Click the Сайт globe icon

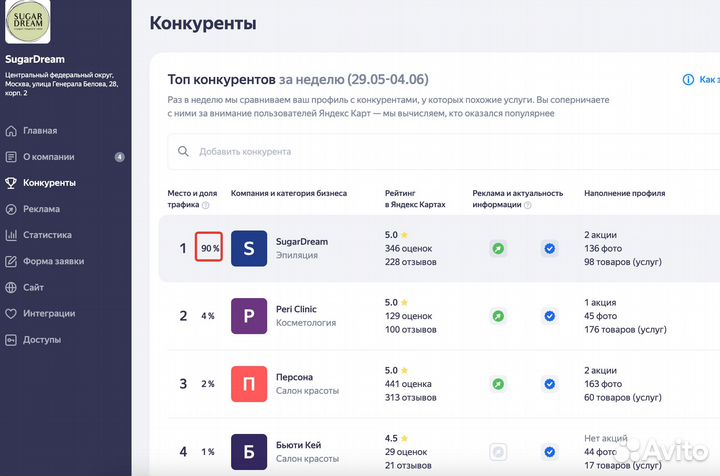tap(11, 287)
